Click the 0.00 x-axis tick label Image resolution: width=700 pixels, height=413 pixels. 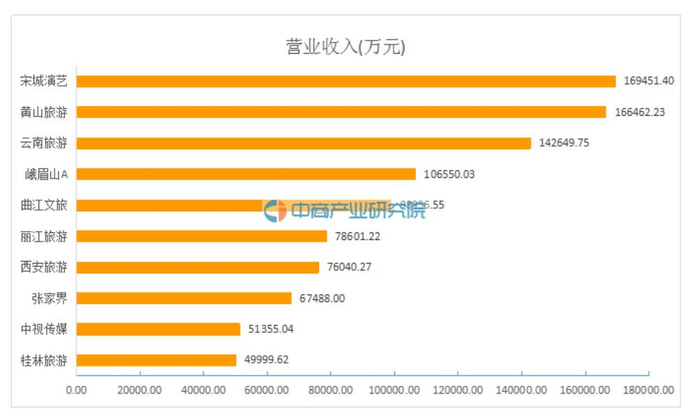pyautogui.click(x=76, y=391)
